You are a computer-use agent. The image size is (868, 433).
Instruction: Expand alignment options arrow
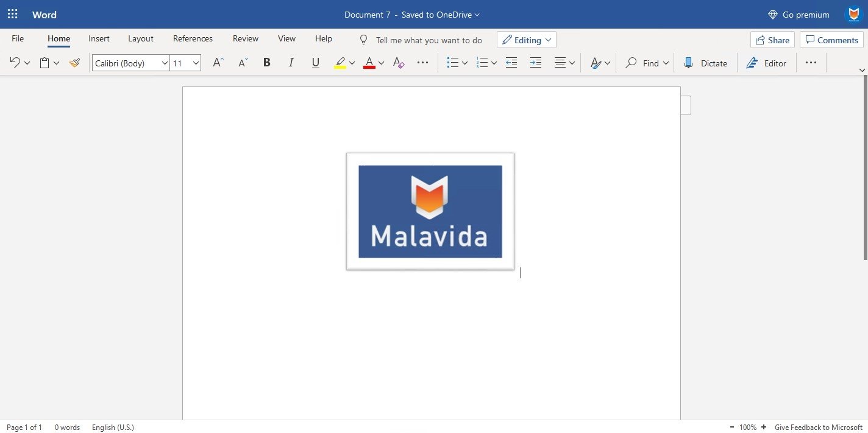572,63
